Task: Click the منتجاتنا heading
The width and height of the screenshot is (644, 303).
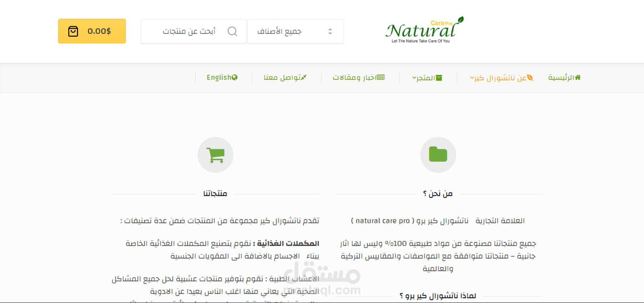Action: [x=215, y=194]
